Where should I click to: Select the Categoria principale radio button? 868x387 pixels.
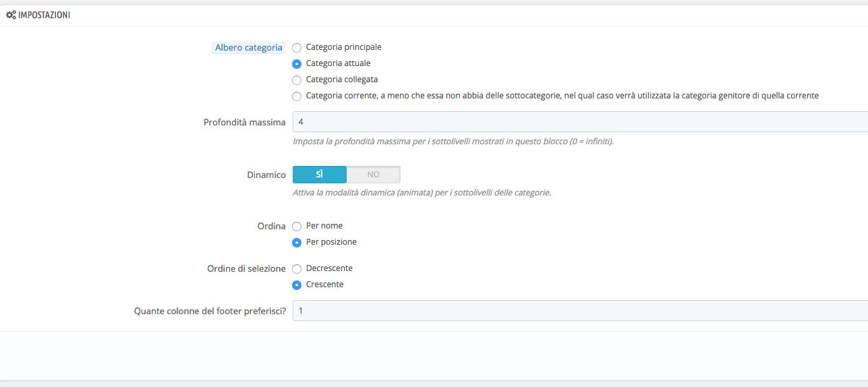pos(297,48)
